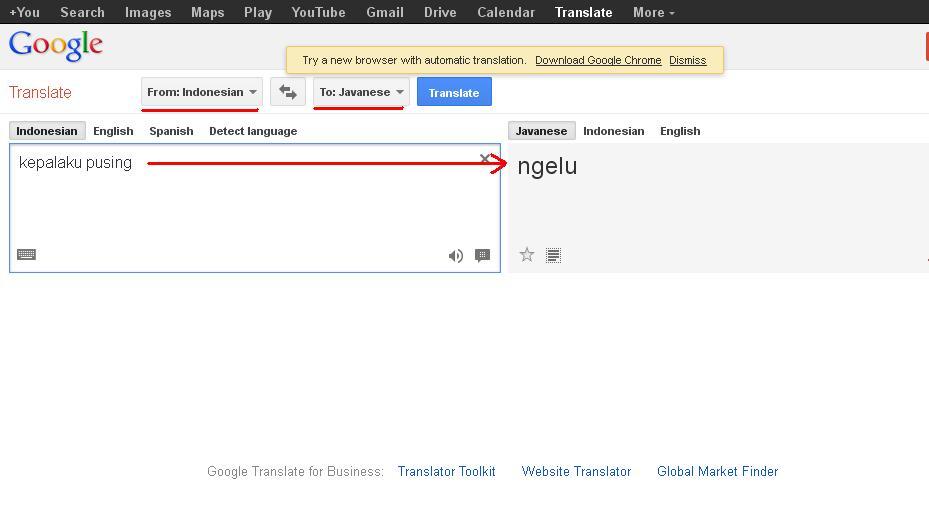The width and height of the screenshot is (929, 517).
Task: Dismiss the Chrome browser notification
Action: click(x=687, y=60)
